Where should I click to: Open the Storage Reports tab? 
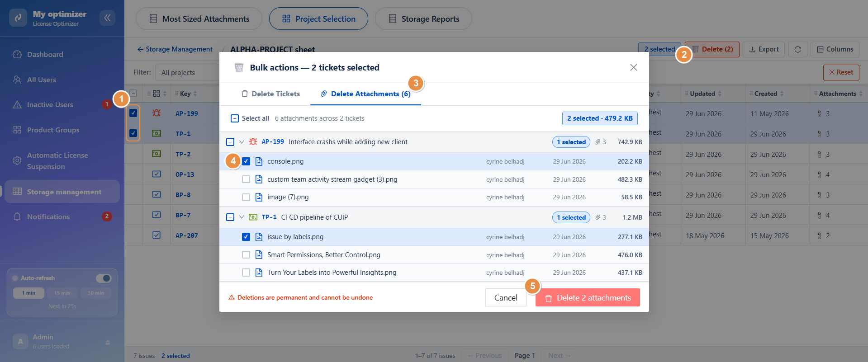coord(423,19)
